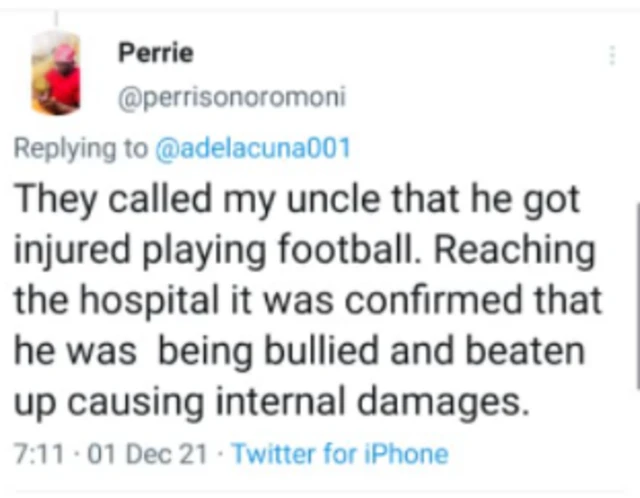Click the scrollbar at the right edge
The width and height of the screenshot is (640, 498).
pyautogui.click(x=636, y=290)
